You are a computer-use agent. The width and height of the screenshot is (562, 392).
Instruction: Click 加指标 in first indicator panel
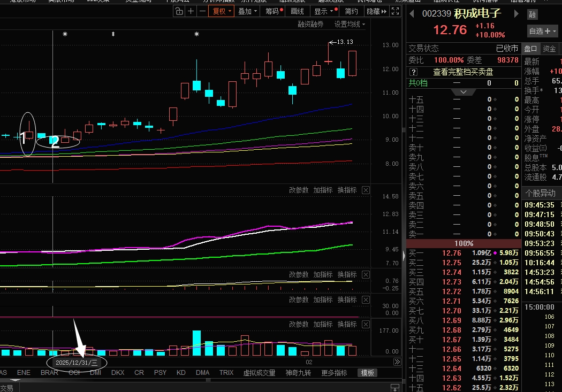323,190
